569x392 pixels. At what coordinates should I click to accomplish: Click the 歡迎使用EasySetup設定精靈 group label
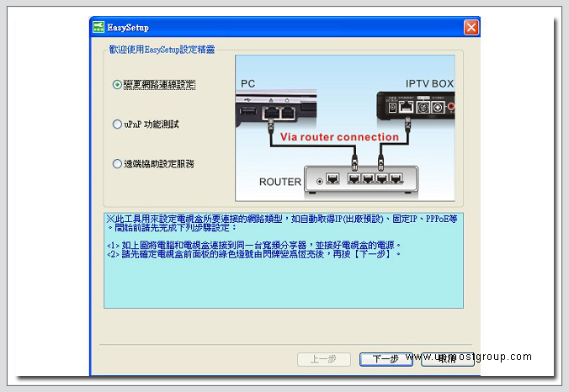tap(163, 50)
